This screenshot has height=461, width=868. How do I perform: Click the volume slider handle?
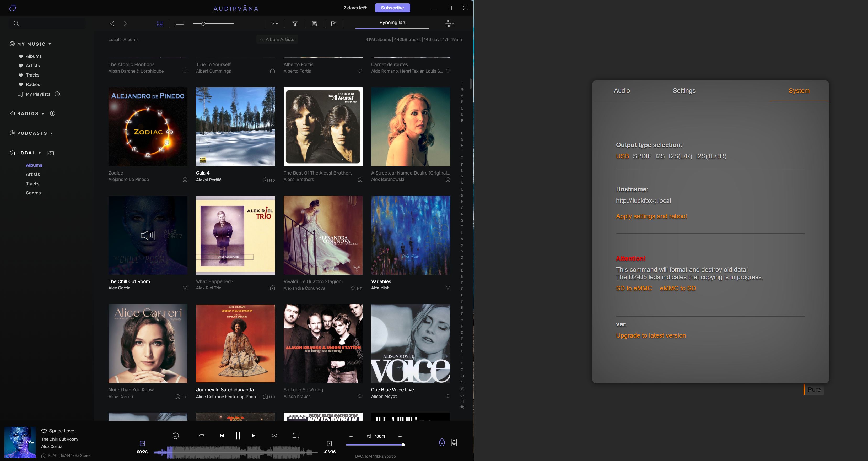tap(403, 445)
